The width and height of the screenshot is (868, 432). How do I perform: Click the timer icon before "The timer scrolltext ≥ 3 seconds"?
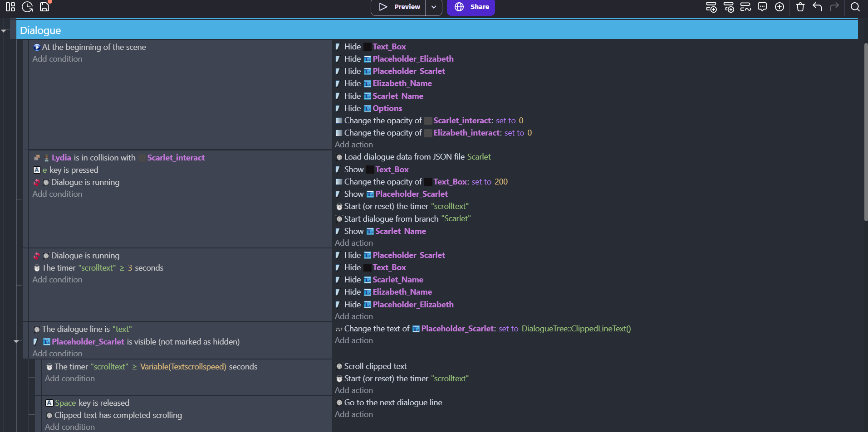point(37,268)
